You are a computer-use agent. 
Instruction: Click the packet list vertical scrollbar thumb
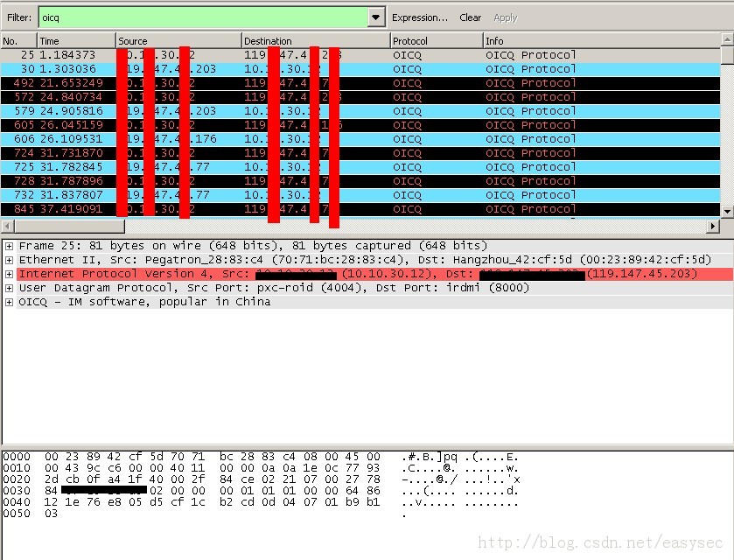[x=727, y=55]
